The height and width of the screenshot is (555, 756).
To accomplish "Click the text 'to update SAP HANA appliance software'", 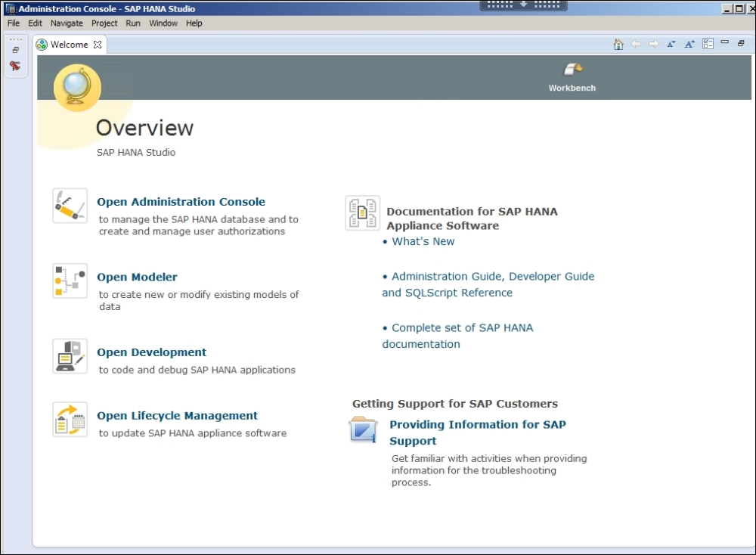I will [193, 433].
